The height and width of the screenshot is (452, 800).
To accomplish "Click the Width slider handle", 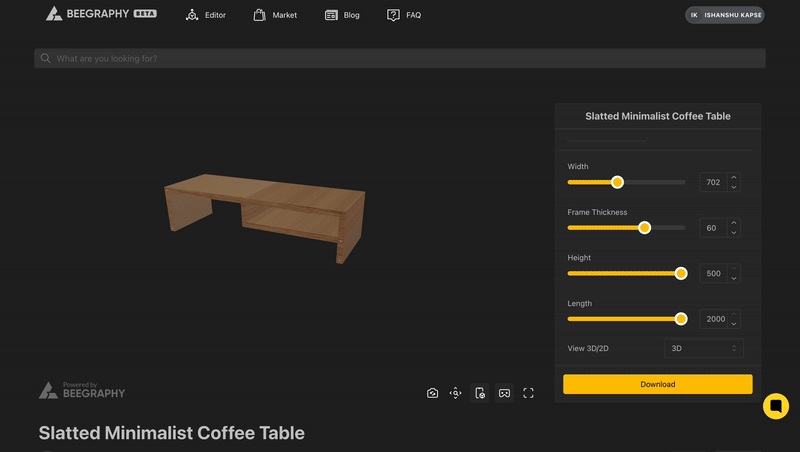I will click(617, 182).
